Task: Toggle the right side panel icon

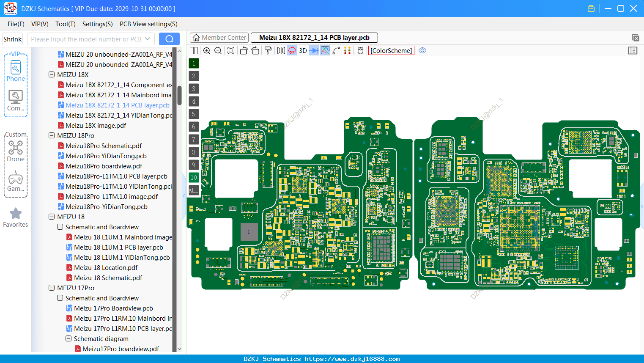Action: tap(633, 51)
